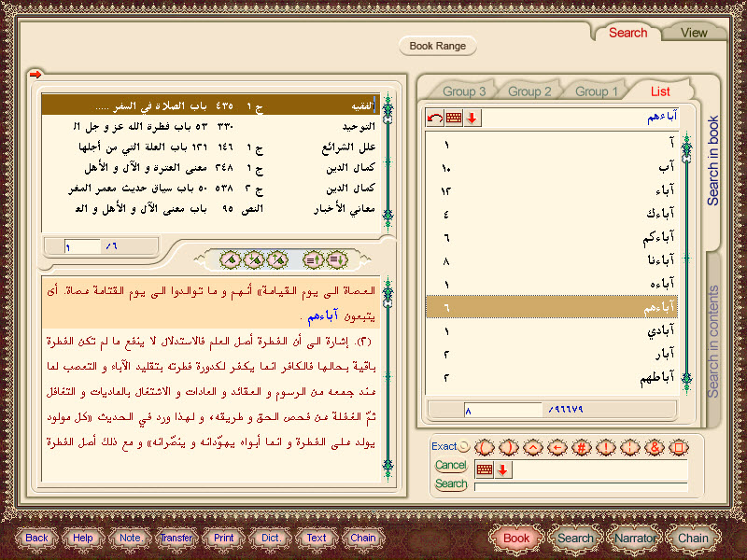747x560 pixels.
Task: Select the highlighted word آباءهم with count ٦
Action: pyautogui.click(x=551, y=307)
